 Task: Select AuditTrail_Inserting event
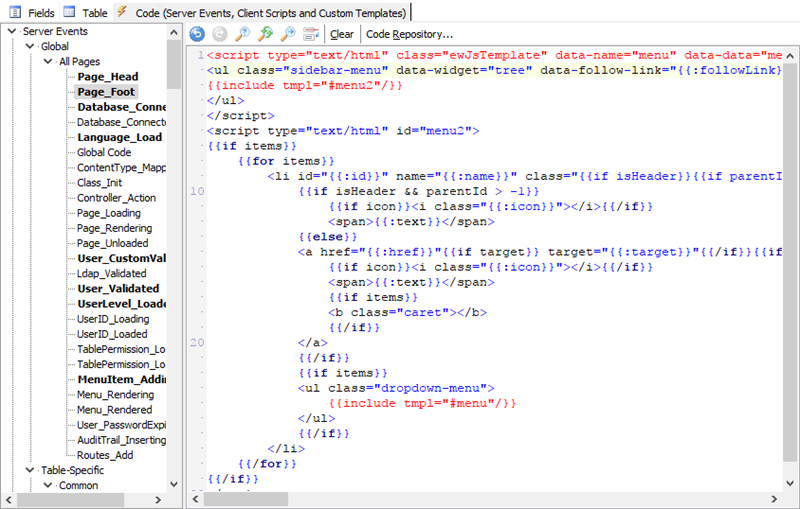[x=121, y=440]
